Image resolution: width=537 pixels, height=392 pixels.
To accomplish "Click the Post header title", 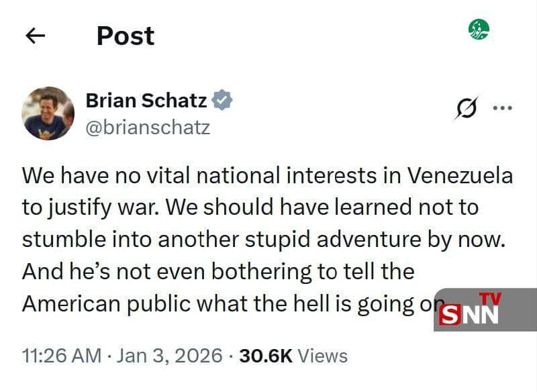I will (126, 36).
